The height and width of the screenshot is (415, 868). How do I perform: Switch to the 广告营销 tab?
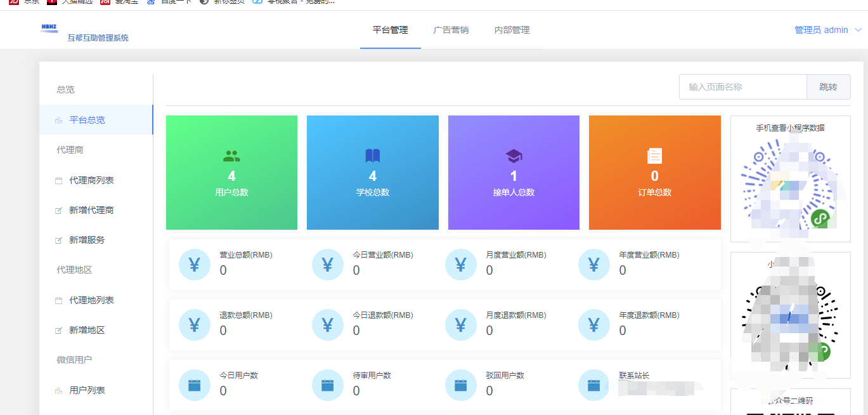click(x=451, y=30)
